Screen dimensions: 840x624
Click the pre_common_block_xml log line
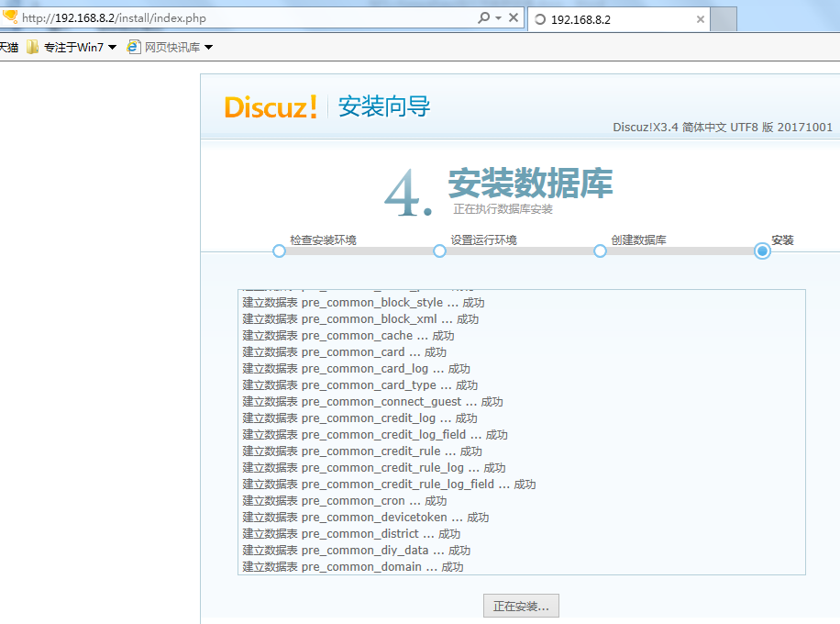coord(360,319)
